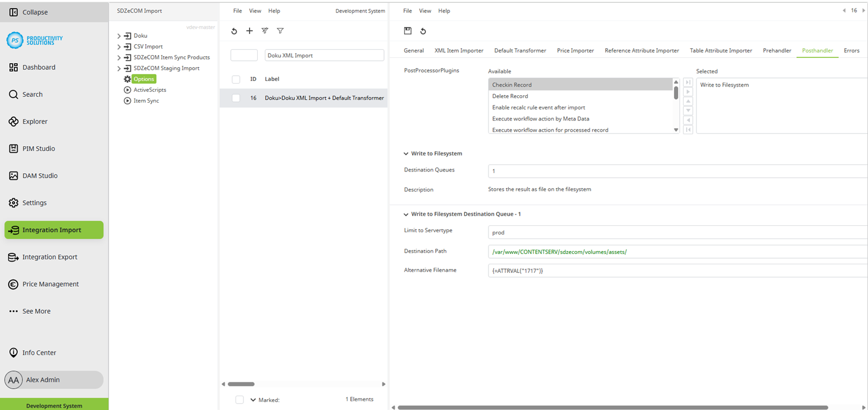Select the Dashboard icon in the sidebar
The image size is (868, 410).
tap(13, 67)
